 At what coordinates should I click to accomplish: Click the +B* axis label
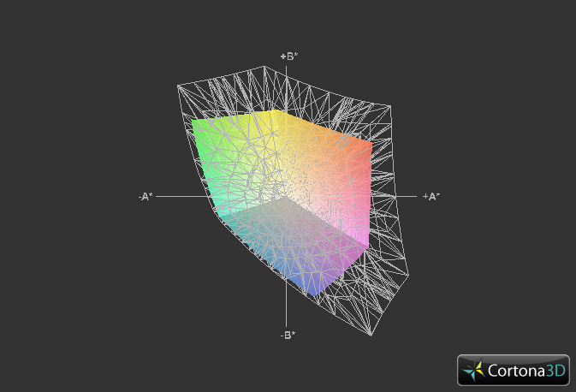point(289,56)
